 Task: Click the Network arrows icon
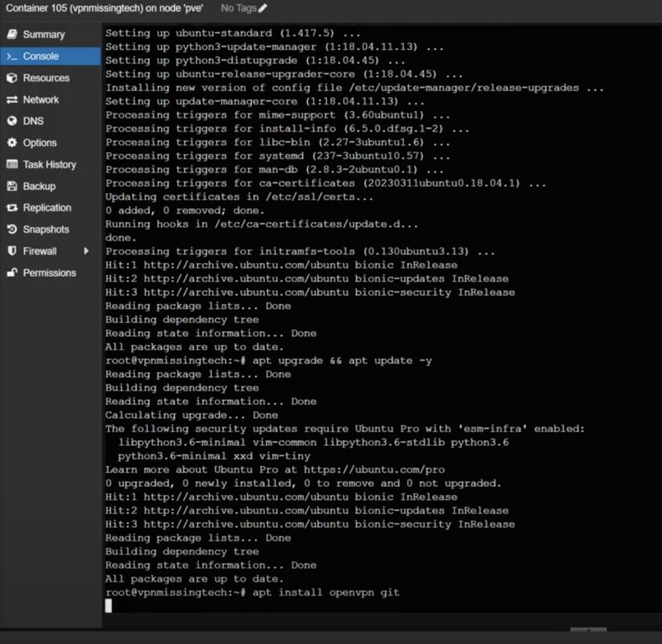11,100
